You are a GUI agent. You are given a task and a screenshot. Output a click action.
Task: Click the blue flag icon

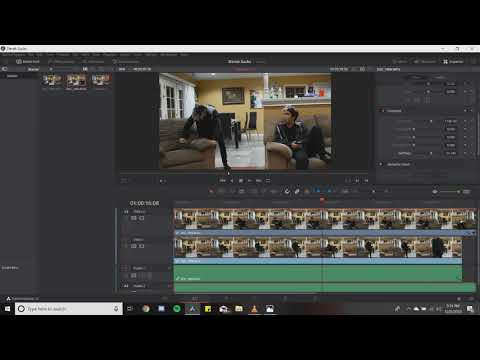tap(318, 191)
